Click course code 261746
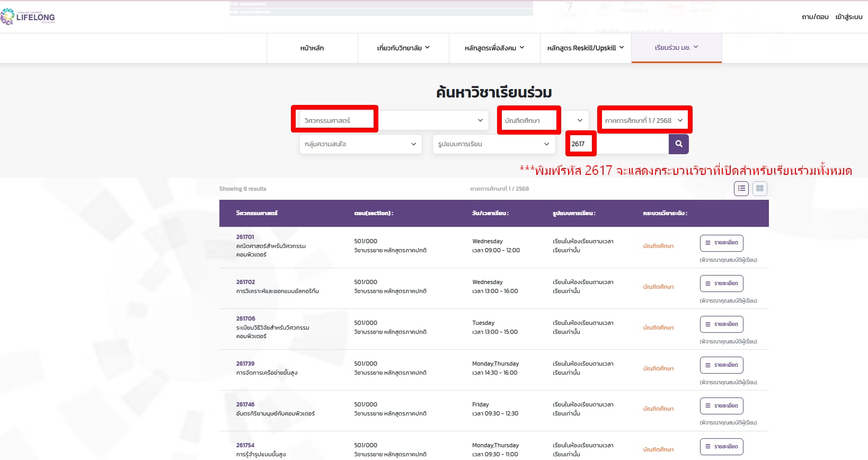This screenshot has height=460, width=868. point(245,404)
